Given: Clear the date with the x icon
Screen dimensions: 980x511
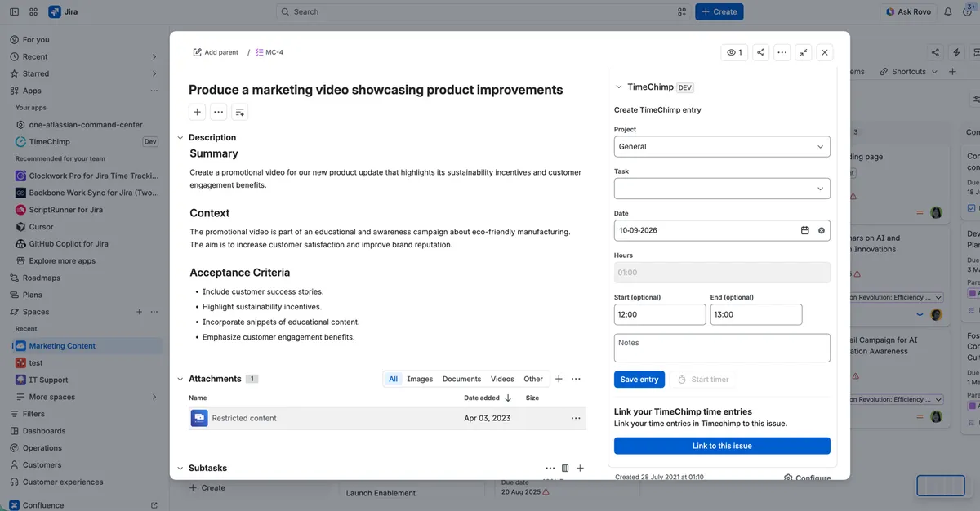Looking at the screenshot, I should coord(822,230).
